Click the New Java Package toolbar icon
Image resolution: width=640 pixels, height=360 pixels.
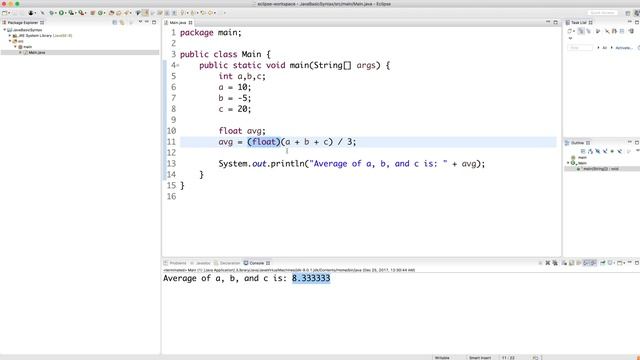click(93, 13)
